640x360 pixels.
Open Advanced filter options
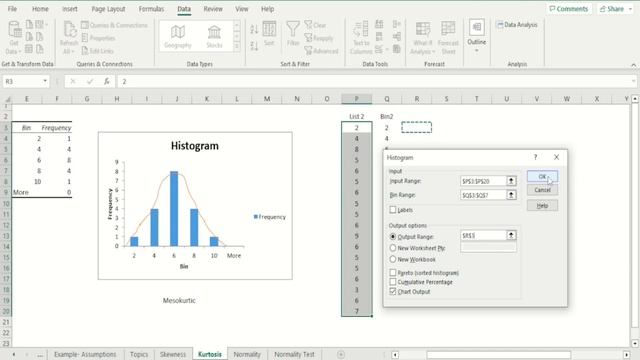click(x=321, y=51)
